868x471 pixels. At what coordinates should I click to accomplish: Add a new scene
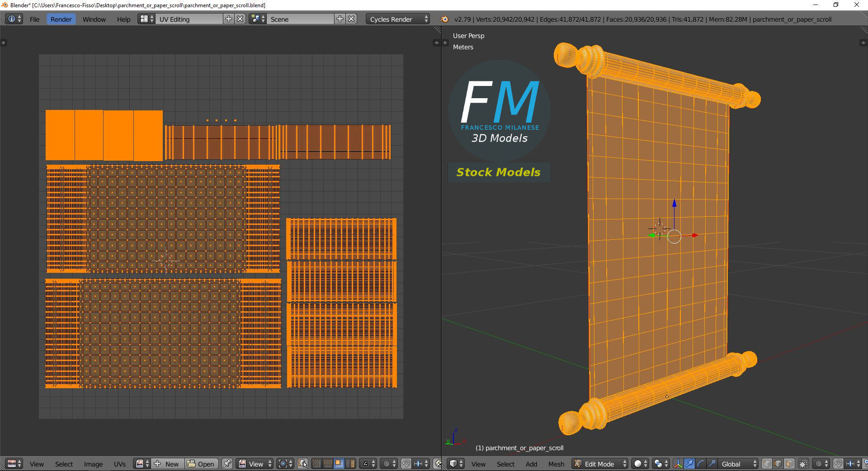pos(340,19)
